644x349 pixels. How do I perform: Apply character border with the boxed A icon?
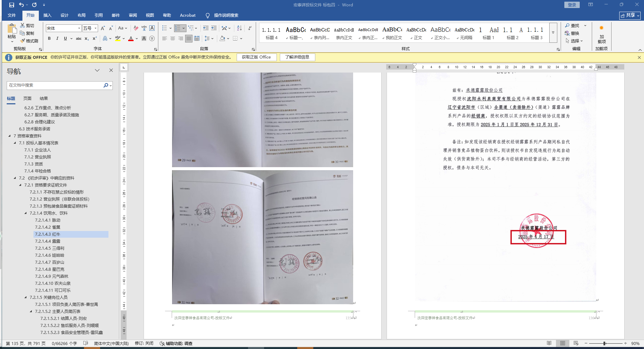point(152,28)
